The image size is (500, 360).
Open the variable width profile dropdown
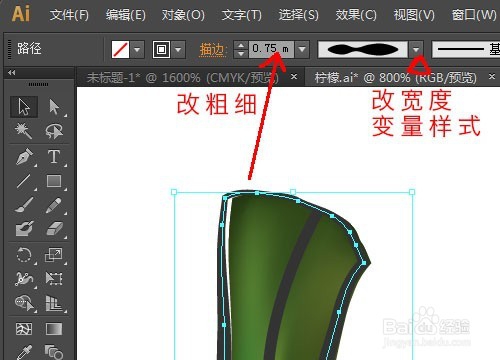(416, 50)
